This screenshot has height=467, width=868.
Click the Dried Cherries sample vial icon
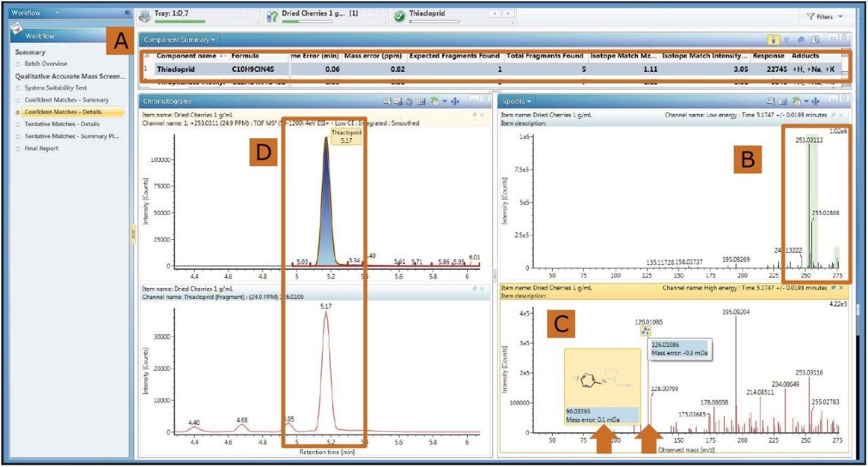tap(271, 16)
